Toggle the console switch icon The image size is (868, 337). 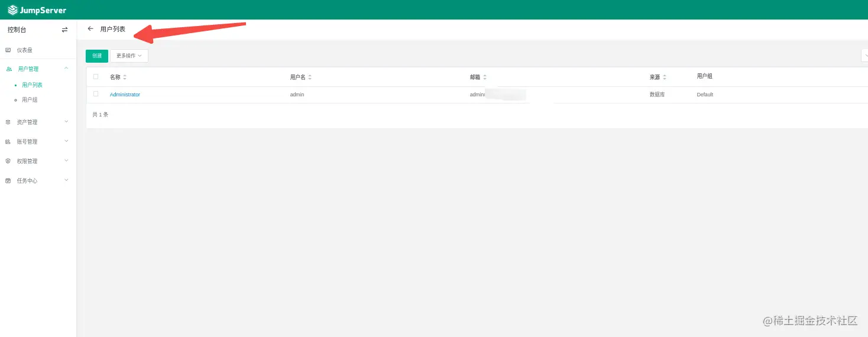click(64, 30)
